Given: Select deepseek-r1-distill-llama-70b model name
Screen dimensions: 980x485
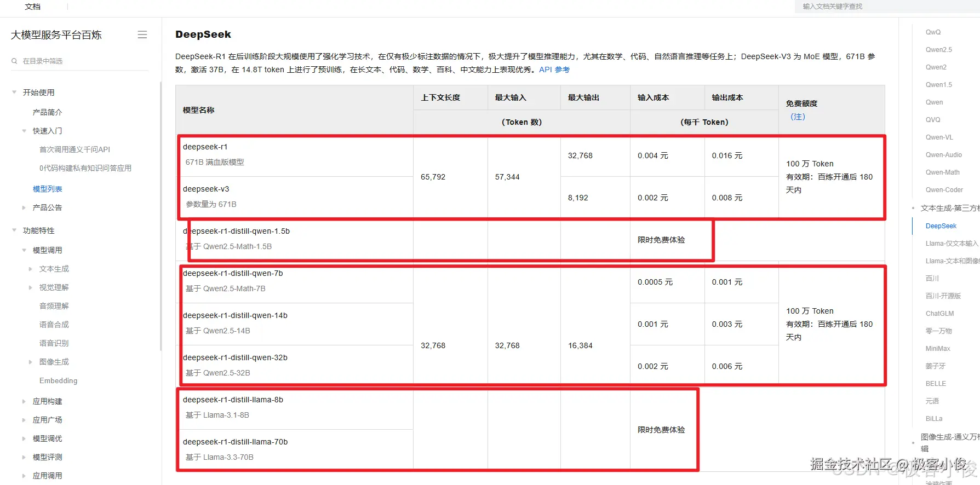Looking at the screenshot, I should (235, 442).
